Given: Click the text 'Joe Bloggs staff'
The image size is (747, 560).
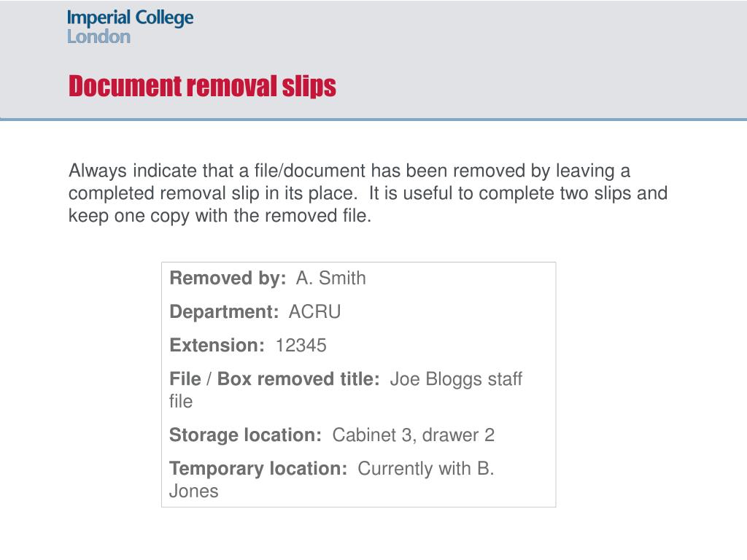Looking at the screenshot, I should tap(456, 379).
